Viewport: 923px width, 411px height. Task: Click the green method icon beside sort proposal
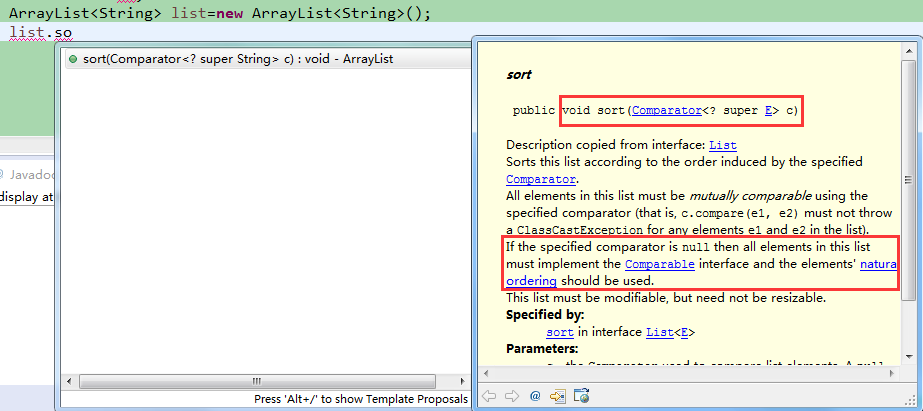74,59
